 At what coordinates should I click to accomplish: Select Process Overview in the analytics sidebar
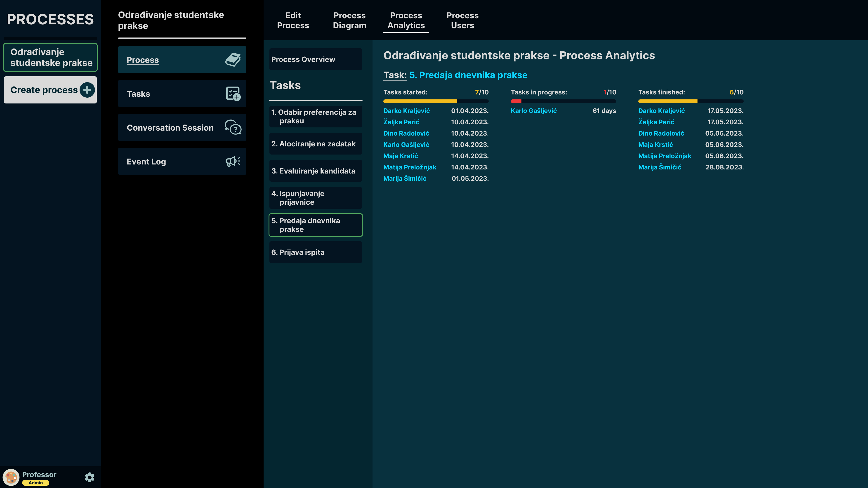[x=315, y=59]
